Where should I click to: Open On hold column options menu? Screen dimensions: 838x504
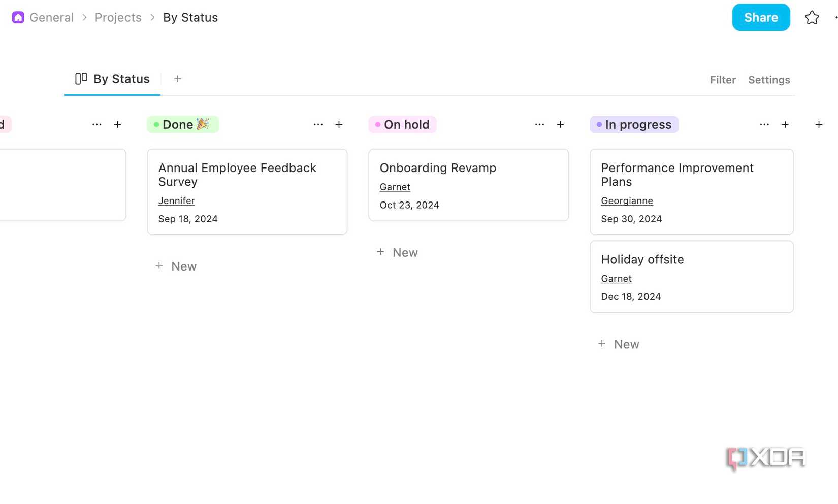tap(539, 125)
